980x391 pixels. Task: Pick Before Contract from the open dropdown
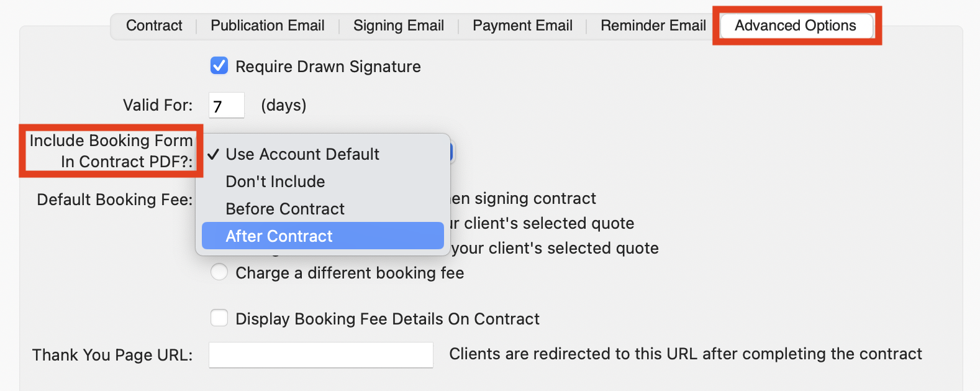285,209
